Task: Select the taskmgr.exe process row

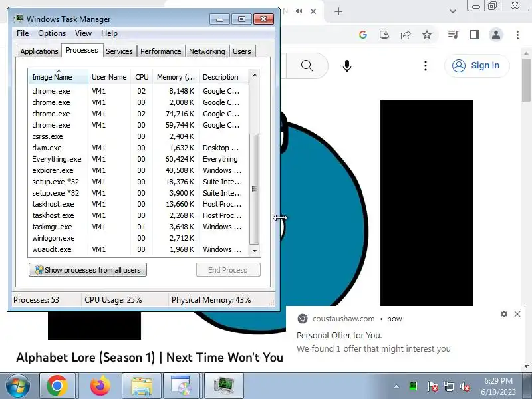Action: [x=139, y=227]
